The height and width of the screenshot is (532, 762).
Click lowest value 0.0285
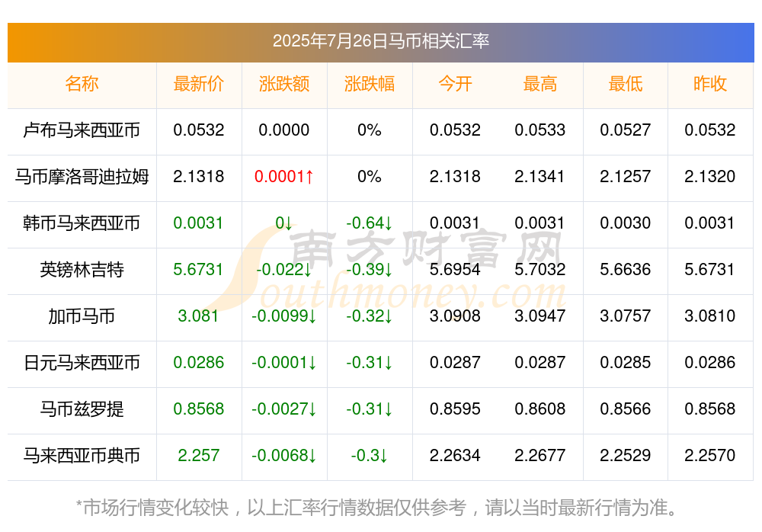point(626,362)
